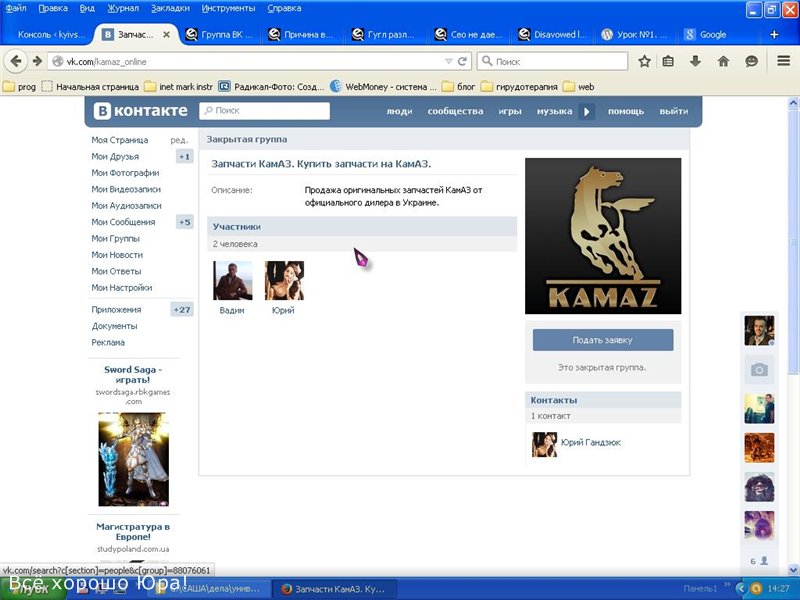Screen dimensions: 800x600
Task: Switch to the Гугл разл... tab
Action: pos(385,35)
